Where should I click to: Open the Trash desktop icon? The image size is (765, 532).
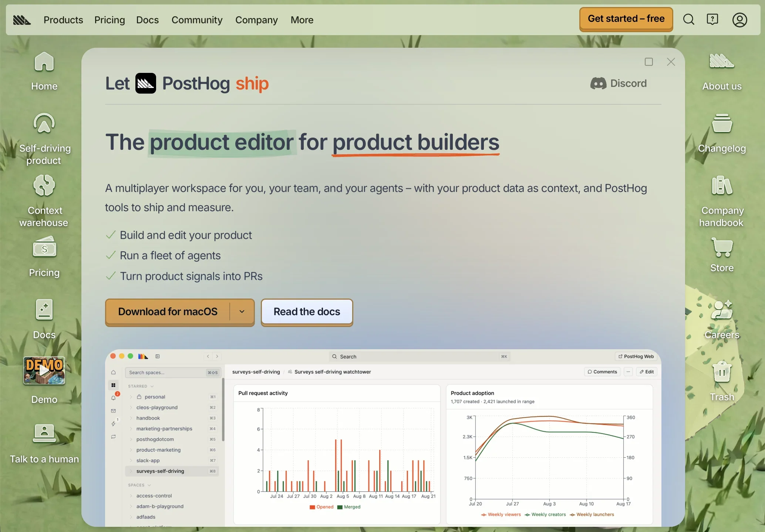[x=722, y=381]
